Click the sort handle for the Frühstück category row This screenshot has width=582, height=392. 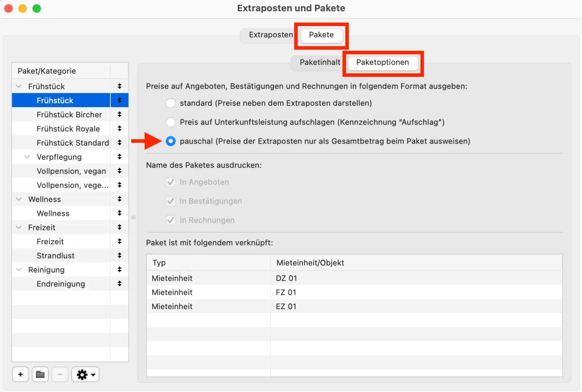tap(119, 86)
